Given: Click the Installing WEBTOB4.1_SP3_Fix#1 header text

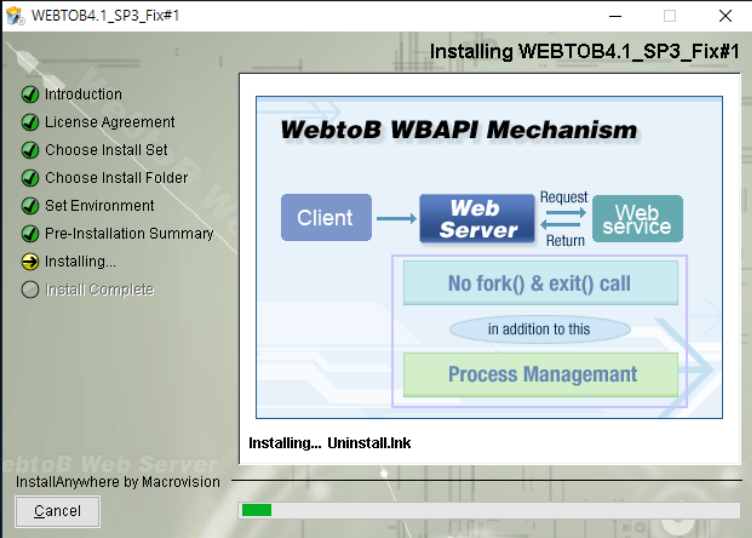Looking at the screenshot, I should (585, 52).
